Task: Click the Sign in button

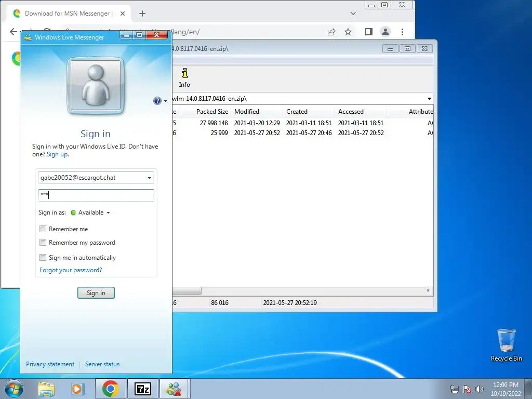Action: tap(96, 293)
